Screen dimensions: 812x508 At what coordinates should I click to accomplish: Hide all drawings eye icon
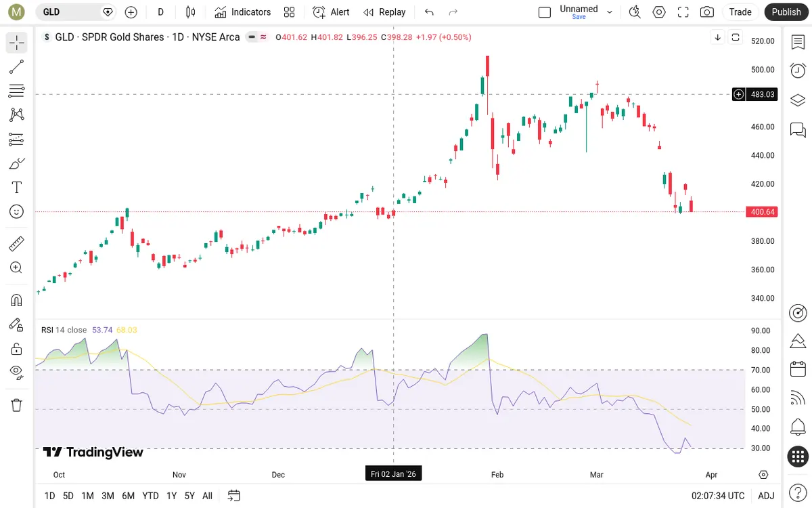(x=17, y=373)
